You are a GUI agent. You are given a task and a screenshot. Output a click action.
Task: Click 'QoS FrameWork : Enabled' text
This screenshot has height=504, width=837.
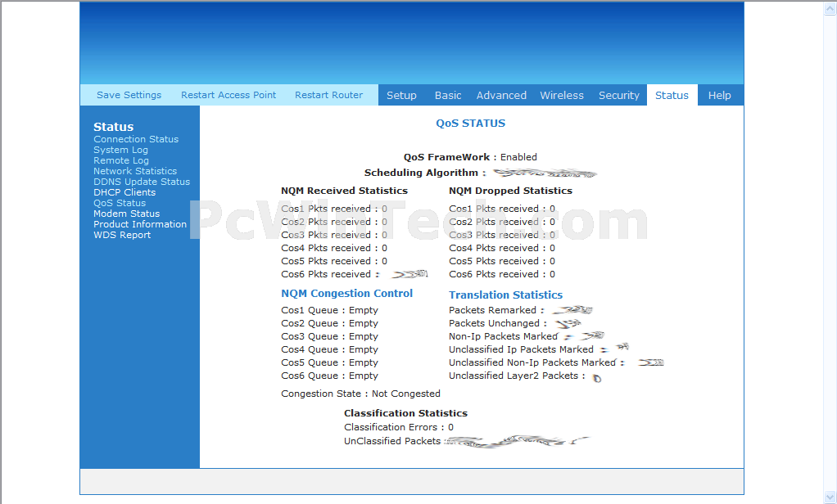pos(470,157)
